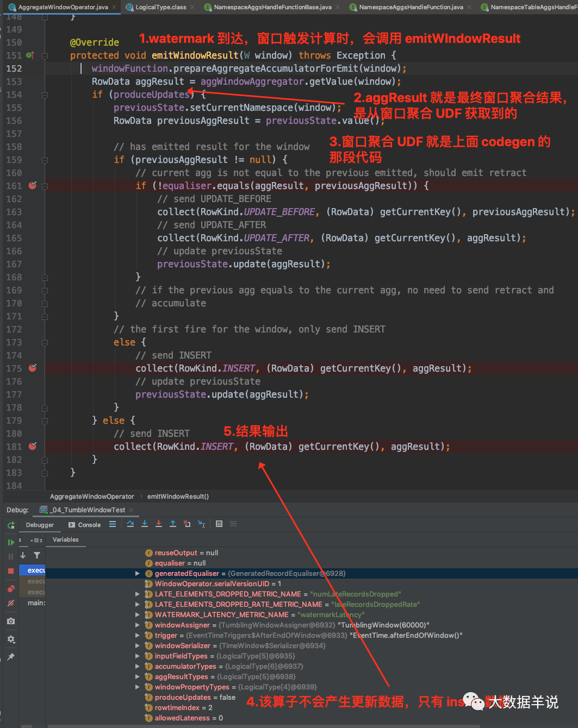Resume the program with the green play icon
Screen dimensions: 578x728
[11, 542]
